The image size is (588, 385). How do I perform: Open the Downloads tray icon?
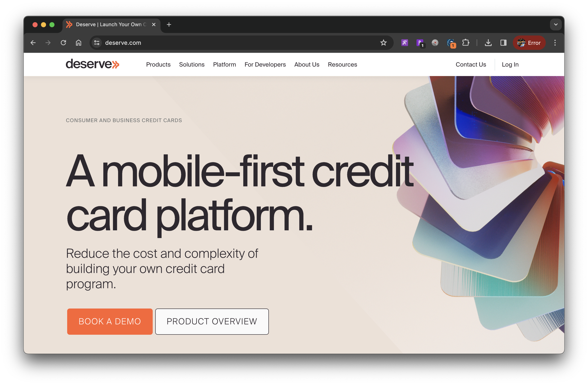tap(488, 43)
